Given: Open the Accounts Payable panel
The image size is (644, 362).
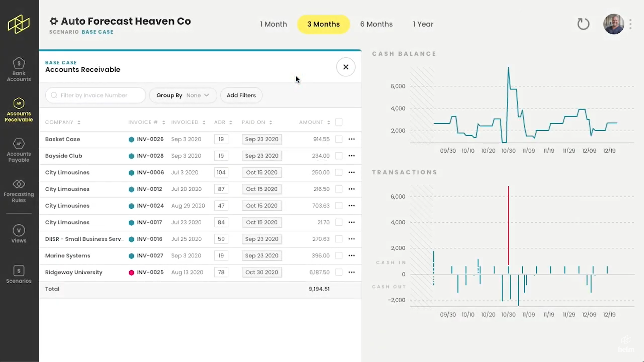Looking at the screenshot, I should 18,150.
